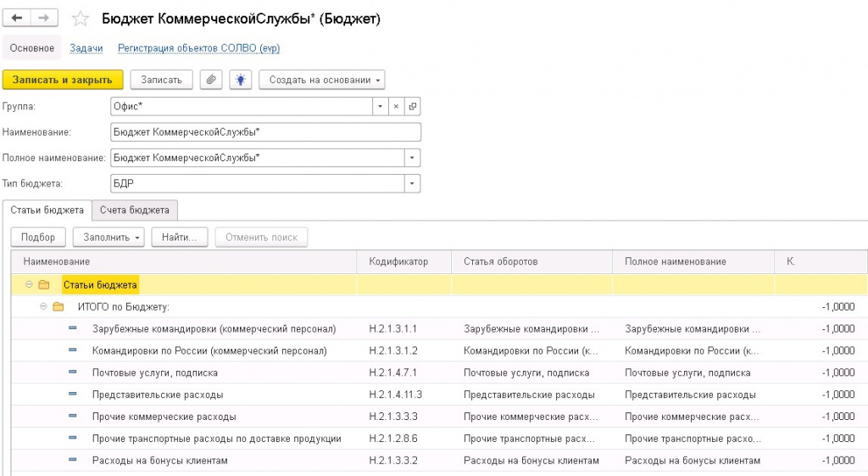Open the Задачи section
Viewport: 868px width, 476px height.
[86, 49]
